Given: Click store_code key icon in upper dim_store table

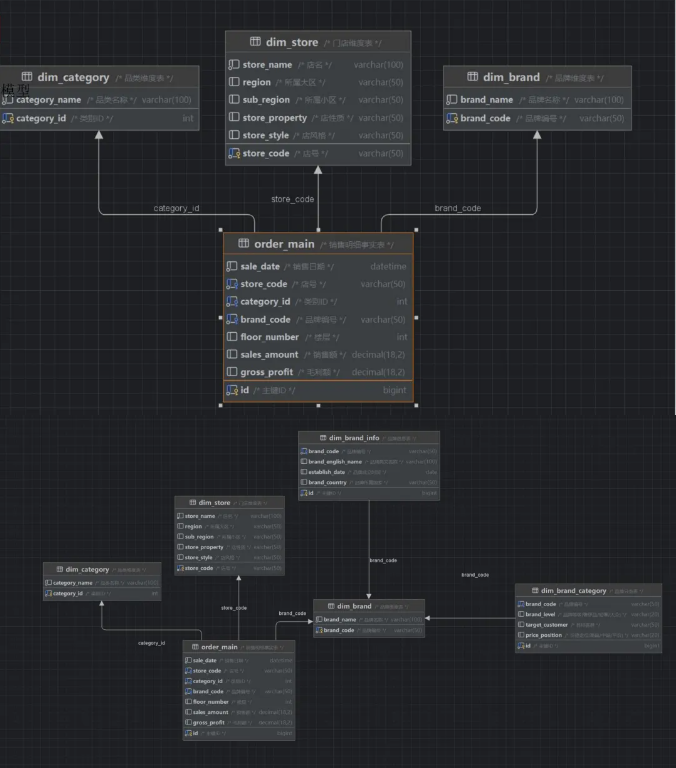Looking at the screenshot, I should [x=233, y=153].
